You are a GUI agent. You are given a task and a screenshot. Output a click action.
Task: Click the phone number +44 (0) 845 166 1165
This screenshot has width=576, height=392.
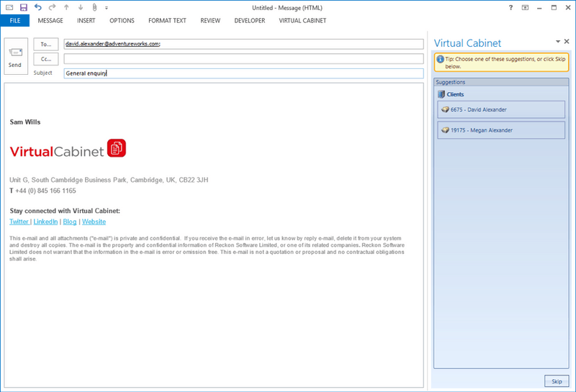pyautogui.click(x=45, y=191)
